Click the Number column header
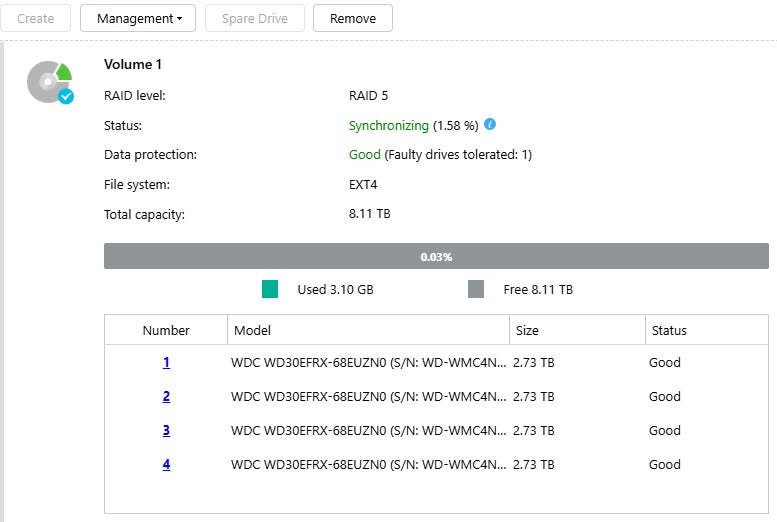Viewport: 777px width, 522px height. 166,330
